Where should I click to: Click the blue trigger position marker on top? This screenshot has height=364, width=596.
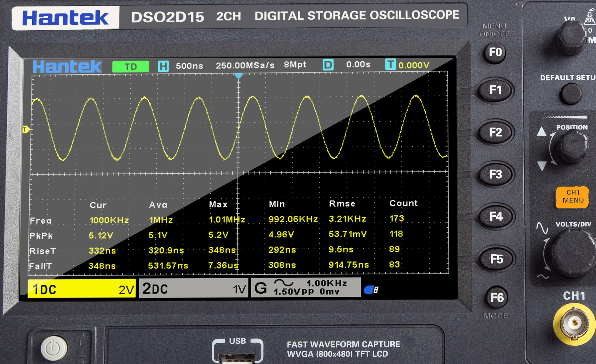coord(239,76)
